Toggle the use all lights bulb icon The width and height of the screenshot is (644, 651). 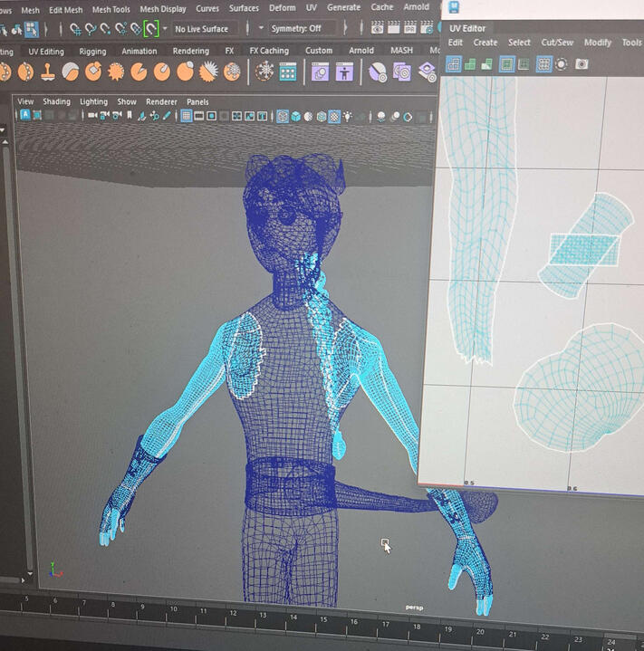[x=348, y=117]
